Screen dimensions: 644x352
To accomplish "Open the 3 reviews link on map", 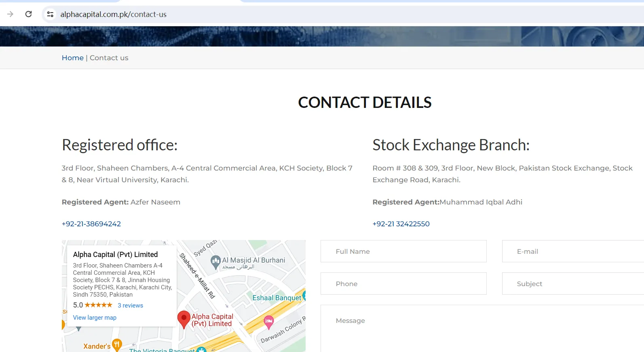I will (x=131, y=306).
